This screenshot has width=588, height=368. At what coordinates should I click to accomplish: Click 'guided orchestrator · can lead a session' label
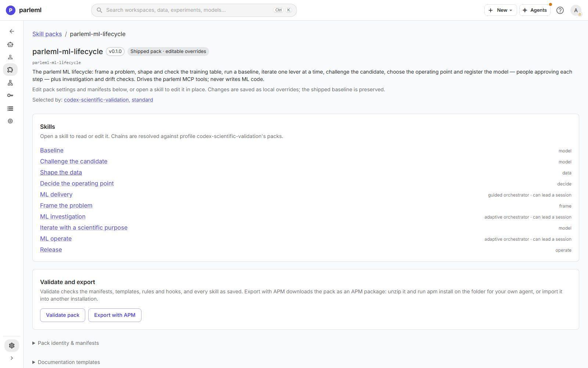pyautogui.click(x=530, y=195)
